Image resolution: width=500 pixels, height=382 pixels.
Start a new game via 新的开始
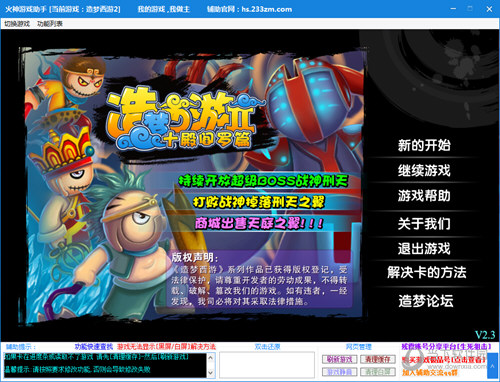point(424,145)
